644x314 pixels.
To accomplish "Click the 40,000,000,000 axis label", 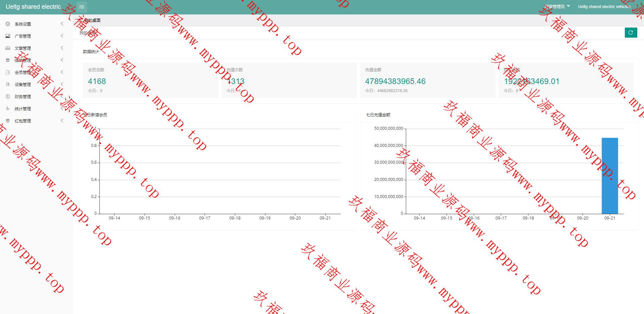I will [389, 146].
